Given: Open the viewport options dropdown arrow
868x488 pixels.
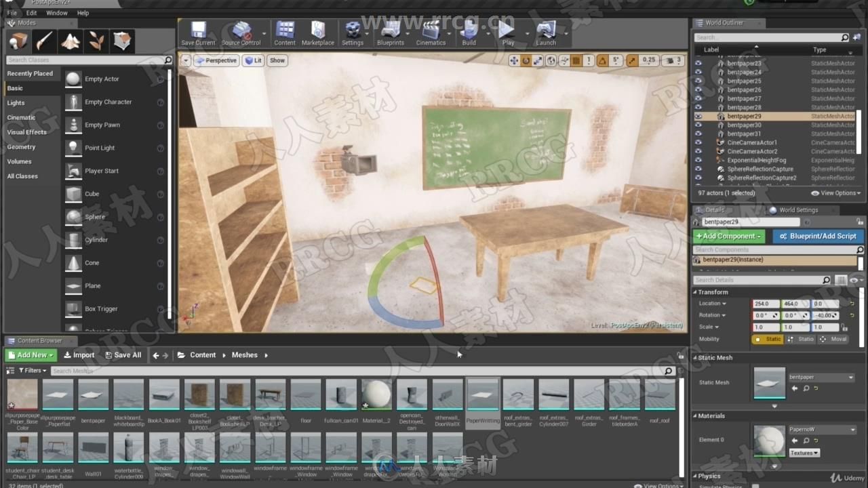Looking at the screenshot, I should [186, 60].
